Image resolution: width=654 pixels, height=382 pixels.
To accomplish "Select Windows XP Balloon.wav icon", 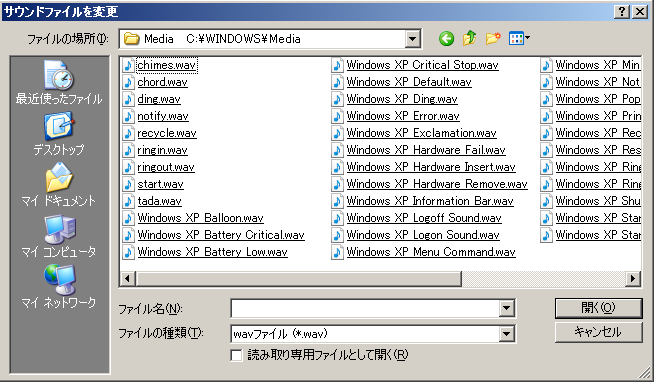I will 128,218.
